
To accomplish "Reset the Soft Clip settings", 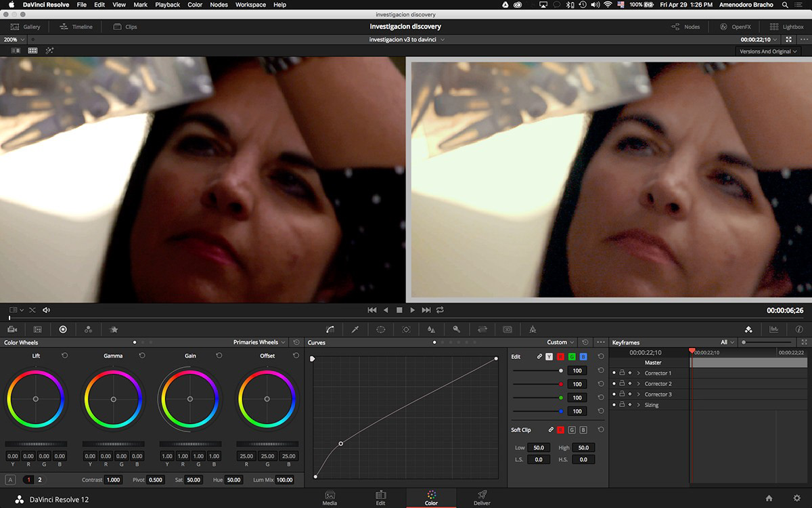I will (x=601, y=429).
